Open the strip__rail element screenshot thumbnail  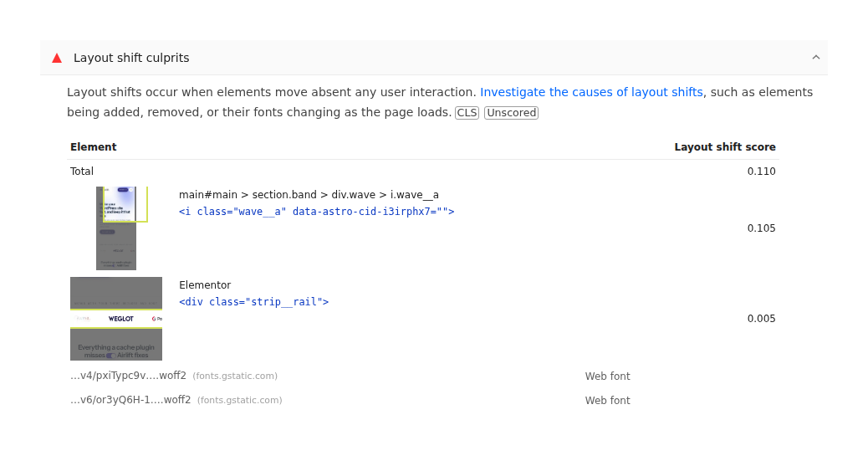[x=116, y=319]
